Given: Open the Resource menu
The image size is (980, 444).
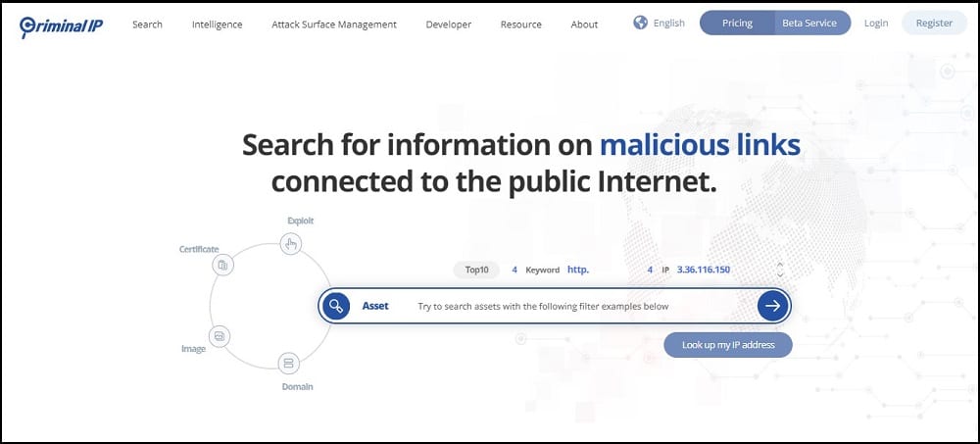Looking at the screenshot, I should (521, 25).
